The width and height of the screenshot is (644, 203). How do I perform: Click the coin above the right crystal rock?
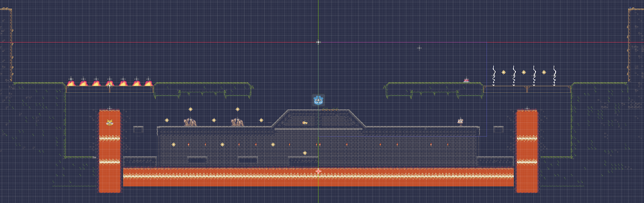point(237,109)
